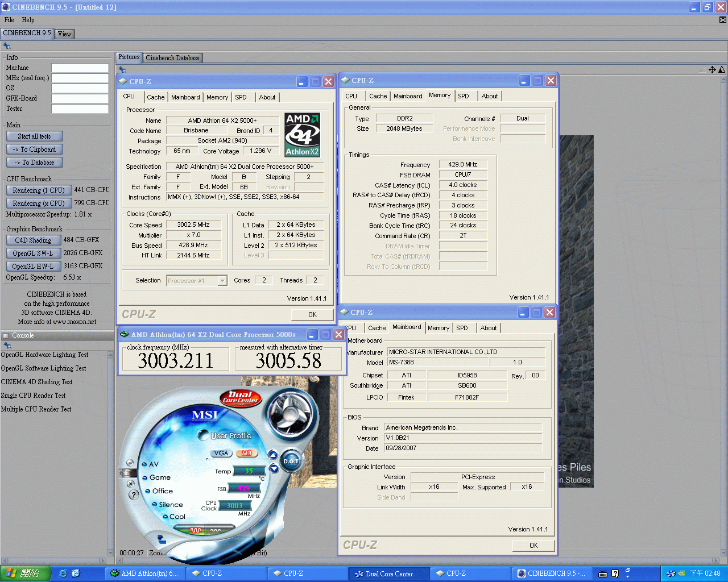Image resolution: width=728 pixels, height=582 pixels.
Task: Run Rendering (1 CPU) benchmark
Action: (39, 190)
